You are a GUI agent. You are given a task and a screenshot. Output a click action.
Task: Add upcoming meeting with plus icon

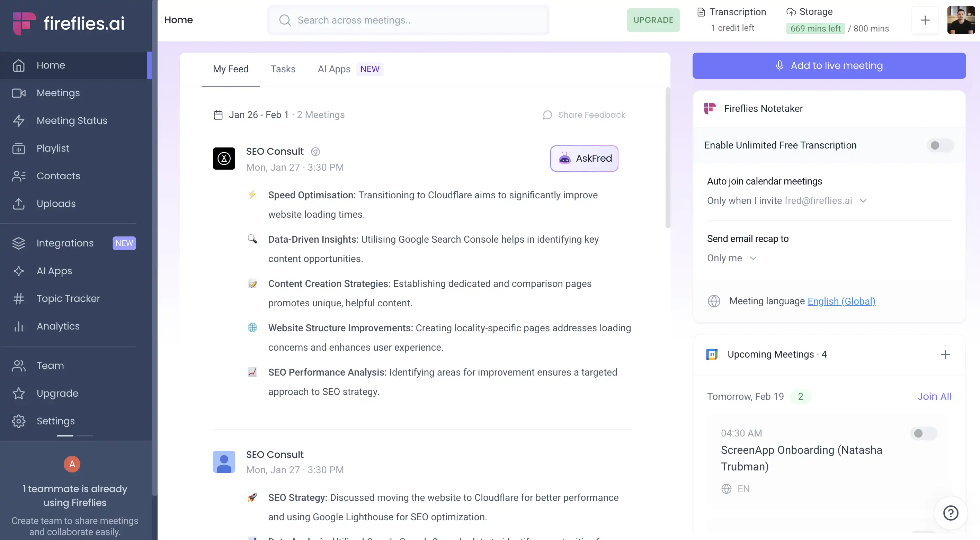click(x=945, y=354)
